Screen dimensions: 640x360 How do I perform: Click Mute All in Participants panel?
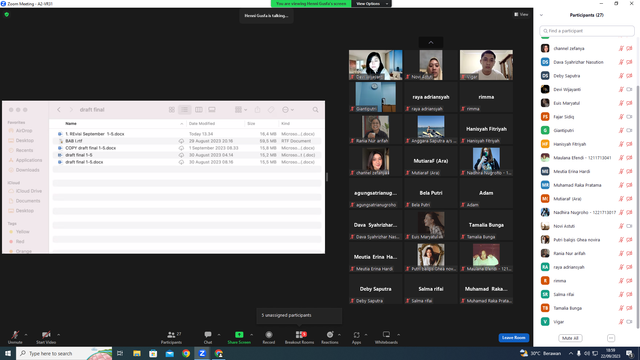(x=570, y=338)
